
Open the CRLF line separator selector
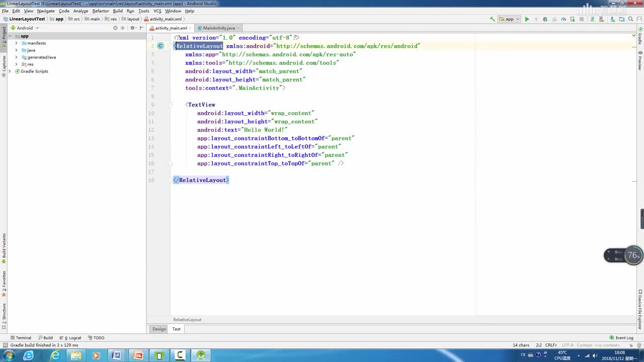551,345
